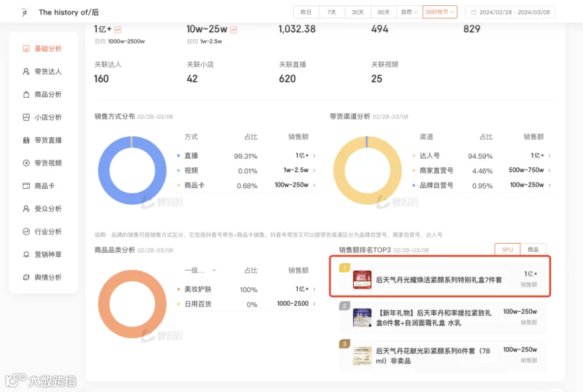The height and width of the screenshot is (392, 583).
Task: Open the 38好物节 event dropdown
Action: coord(439,12)
